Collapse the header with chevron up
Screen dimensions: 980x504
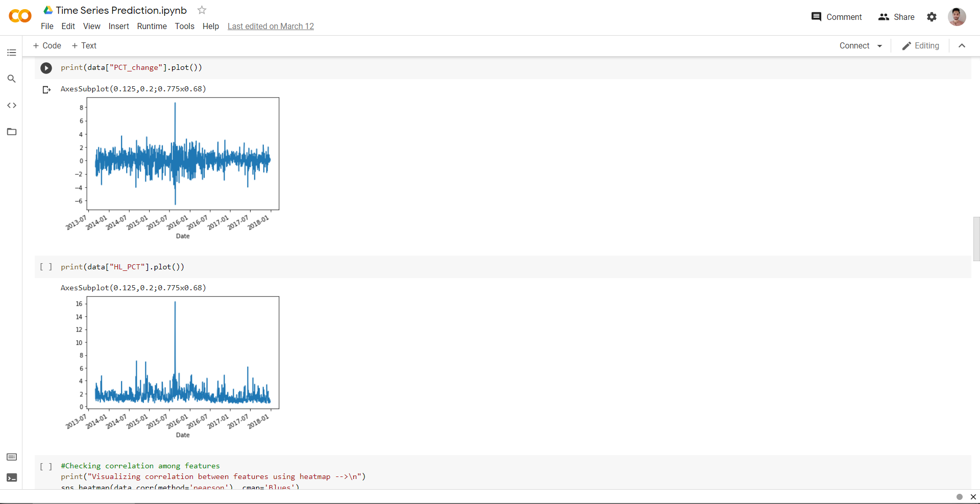coord(962,46)
